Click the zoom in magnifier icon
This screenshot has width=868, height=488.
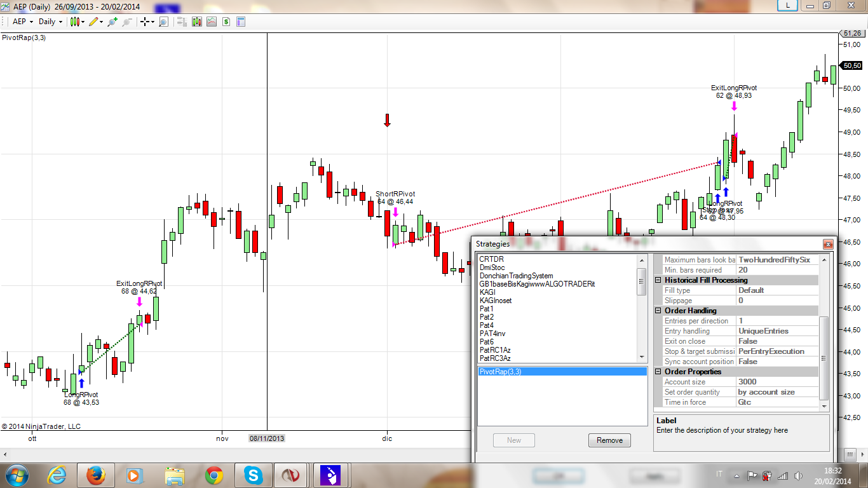[x=112, y=22]
